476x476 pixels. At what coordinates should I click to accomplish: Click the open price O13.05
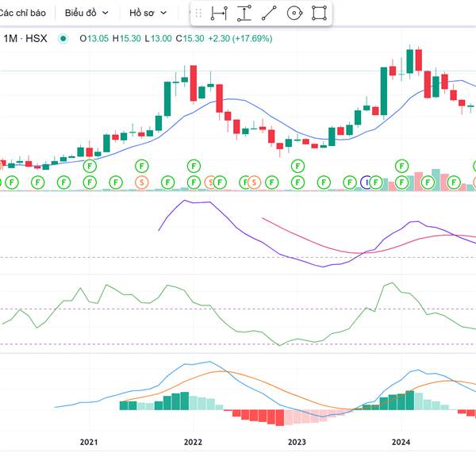coord(94,39)
